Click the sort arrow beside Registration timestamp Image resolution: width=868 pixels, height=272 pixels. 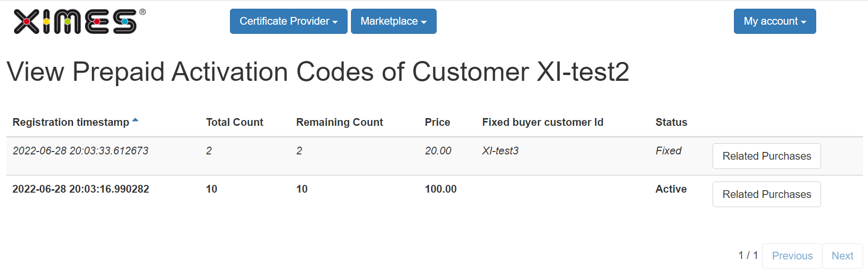point(136,120)
